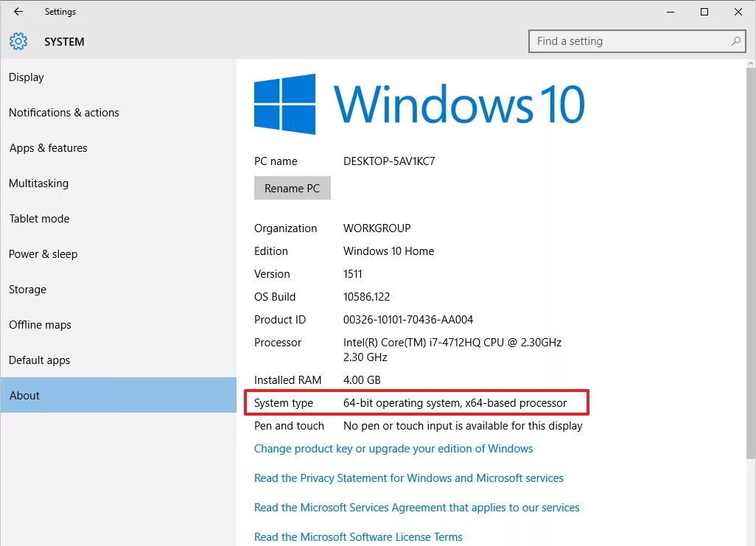Focus the Find a setting field
756x546 pixels.
coord(637,41)
